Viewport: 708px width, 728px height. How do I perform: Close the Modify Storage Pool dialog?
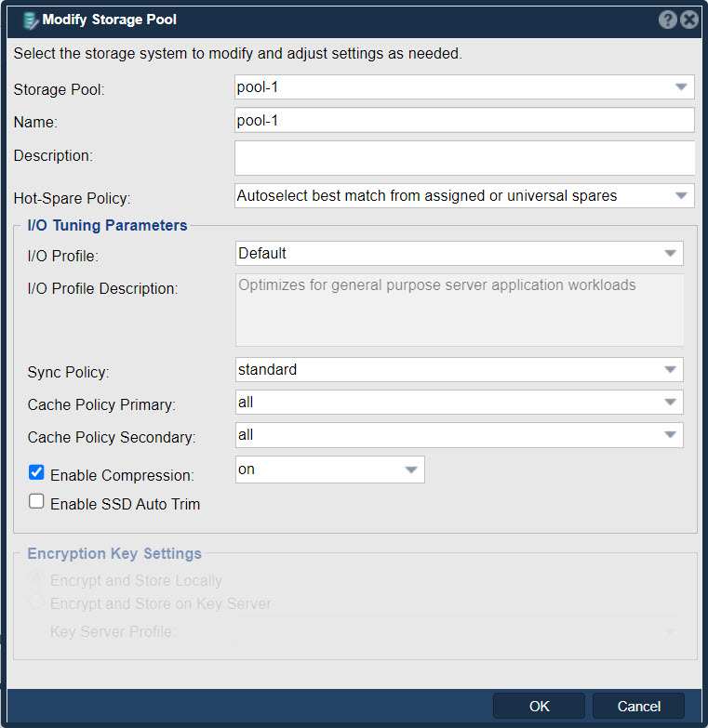click(x=689, y=20)
